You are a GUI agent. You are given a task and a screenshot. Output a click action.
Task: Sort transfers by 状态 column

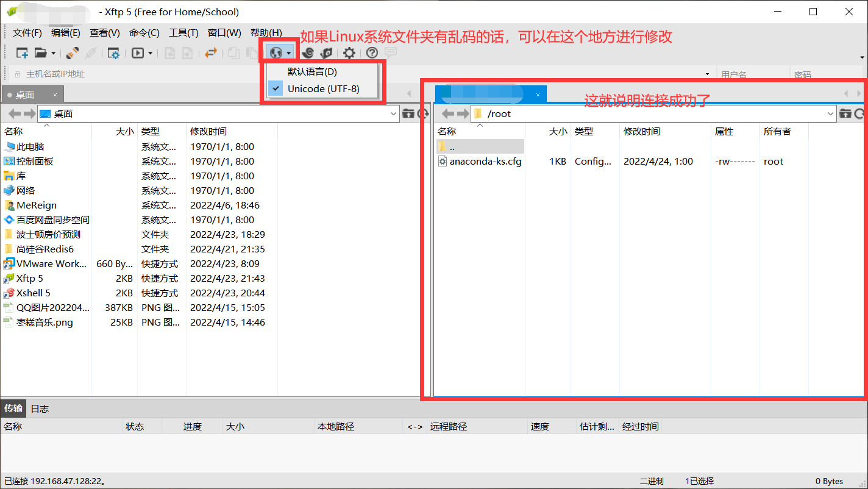tap(135, 426)
